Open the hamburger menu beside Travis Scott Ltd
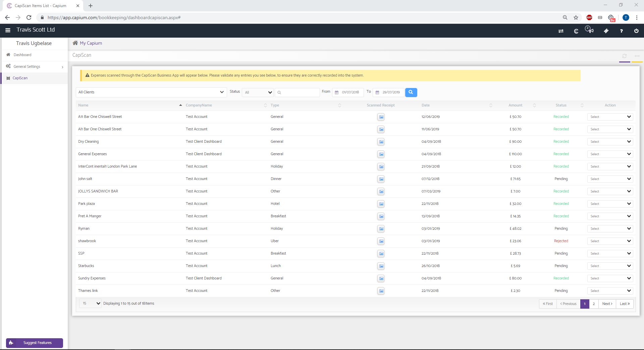Screen dimensions: 644x350 point(8,30)
